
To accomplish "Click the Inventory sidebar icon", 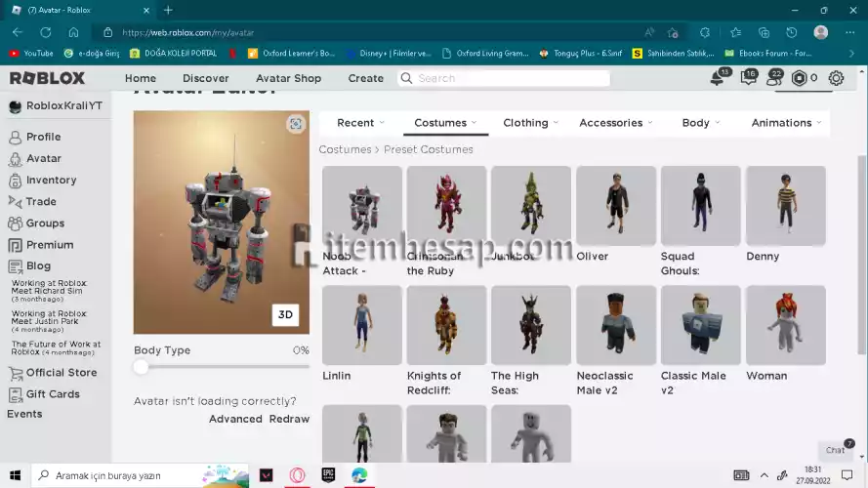I will pyautogui.click(x=16, y=181).
